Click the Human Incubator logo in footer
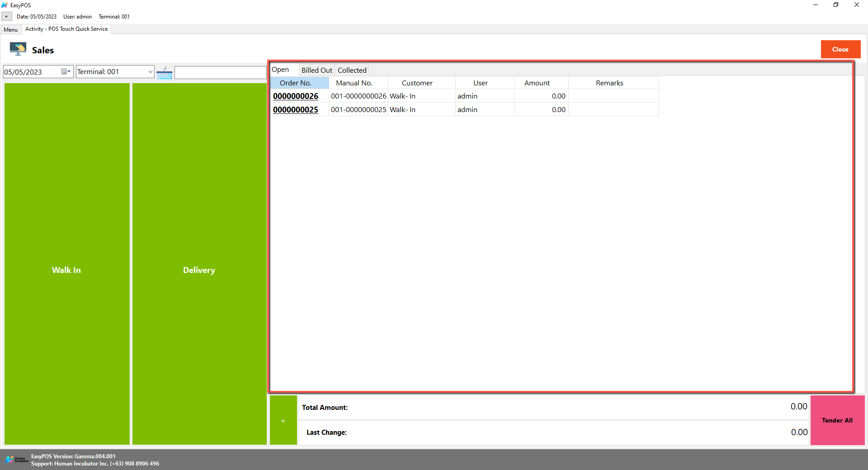Screen dimensions: 868x470 click(17, 460)
